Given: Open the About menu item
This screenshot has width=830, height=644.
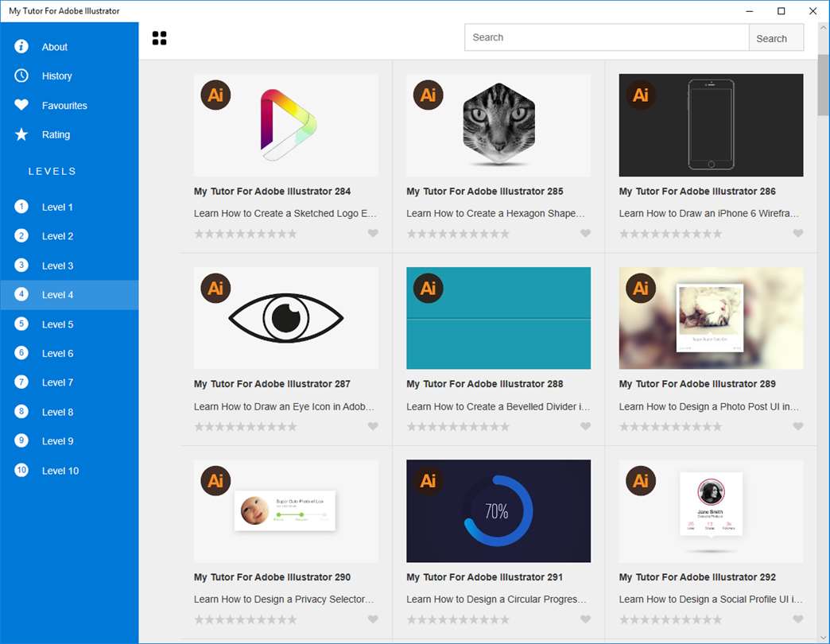Looking at the screenshot, I should 69,47.
